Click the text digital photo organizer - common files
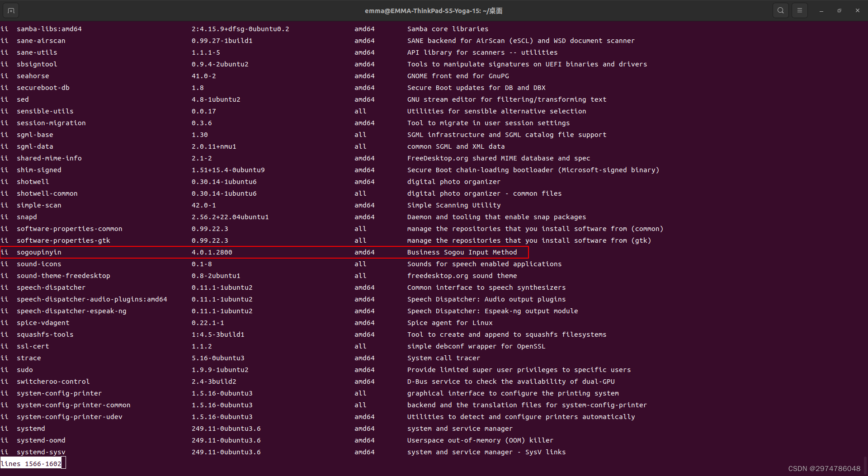This screenshot has height=476, width=868. 484,193
